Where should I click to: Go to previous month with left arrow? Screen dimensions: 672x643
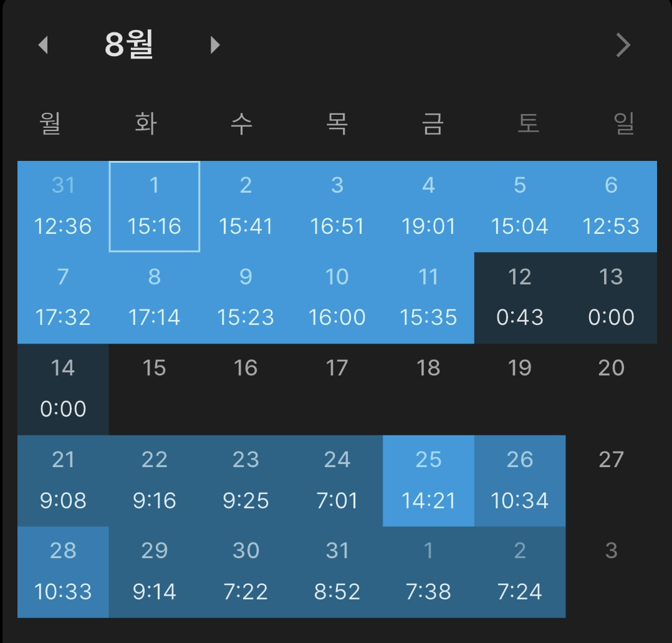43,45
